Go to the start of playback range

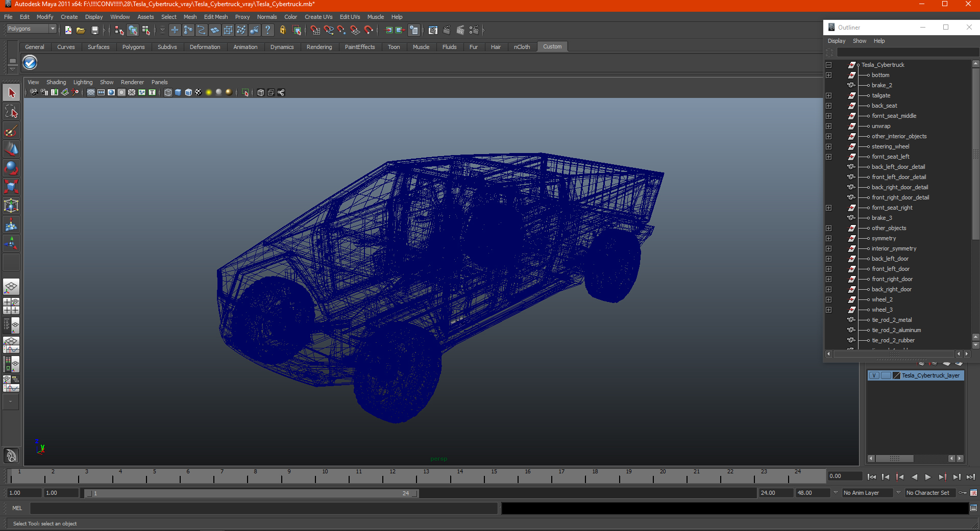871,477
